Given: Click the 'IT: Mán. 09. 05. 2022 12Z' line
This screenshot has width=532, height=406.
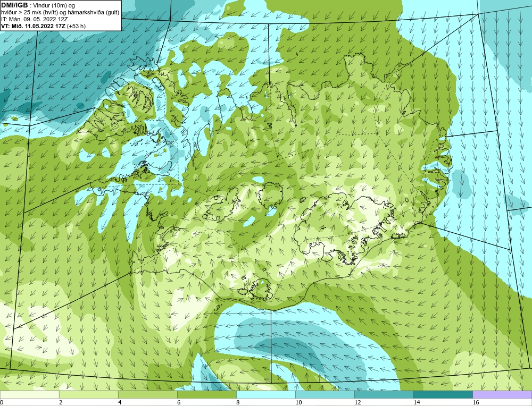Looking at the screenshot, I should point(34,19).
